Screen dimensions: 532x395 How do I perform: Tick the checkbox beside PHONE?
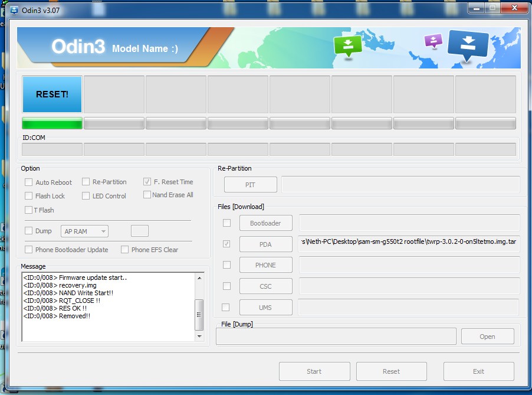[x=226, y=265]
